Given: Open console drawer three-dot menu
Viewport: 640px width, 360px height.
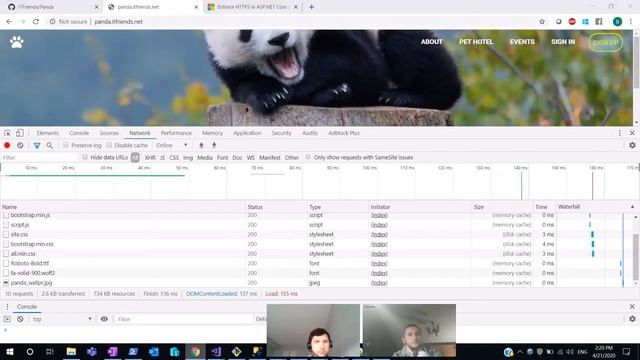Looking at the screenshot, I should pos(7,307).
